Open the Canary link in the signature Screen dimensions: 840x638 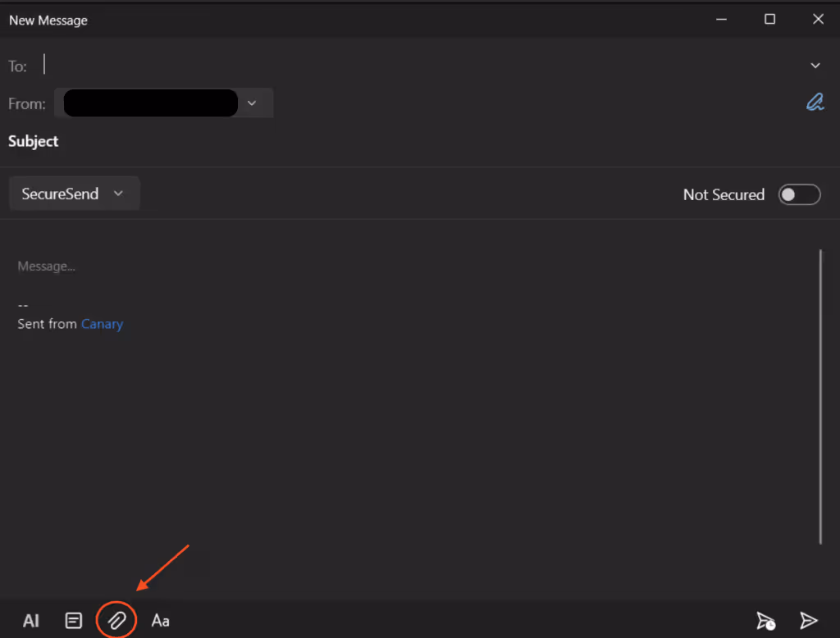(102, 324)
